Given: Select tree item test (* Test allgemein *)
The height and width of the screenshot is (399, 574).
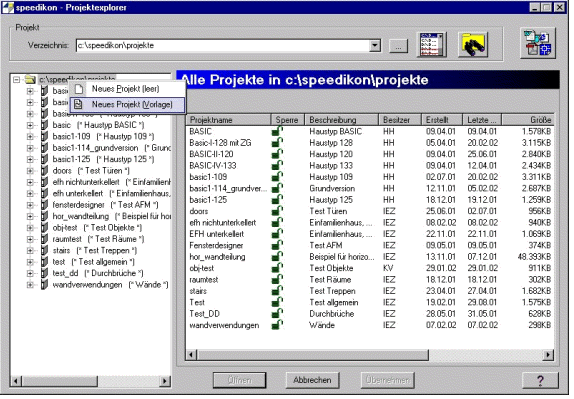Looking at the screenshot, I should pyautogui.click(x=94, y=262).
